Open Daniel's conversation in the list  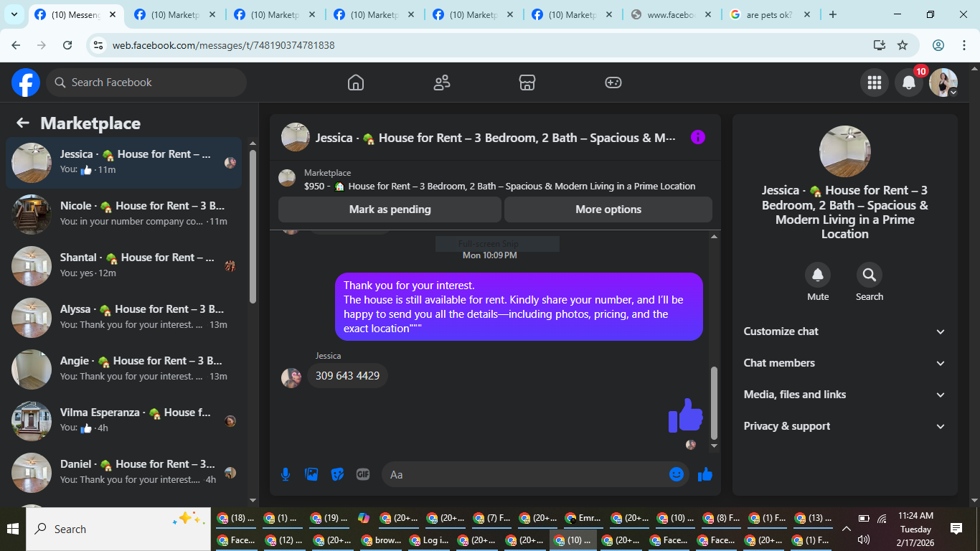tap(124, 473)
